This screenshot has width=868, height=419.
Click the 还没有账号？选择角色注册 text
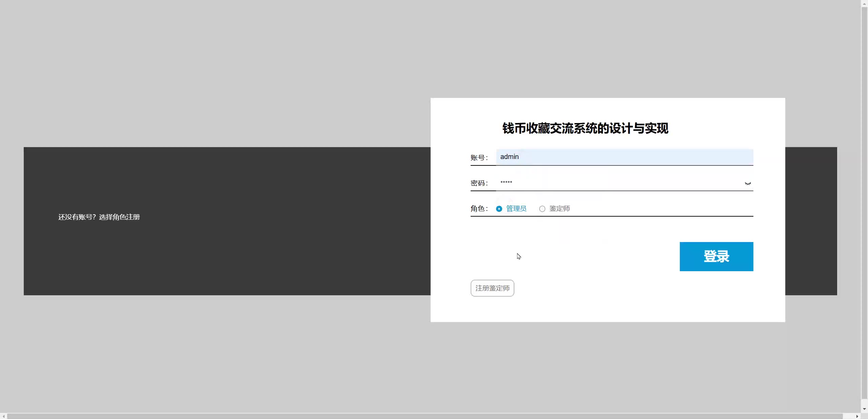[99, 217]
